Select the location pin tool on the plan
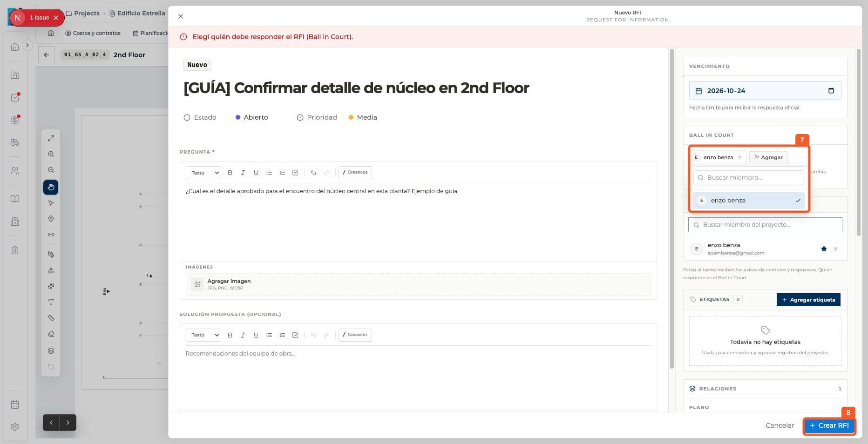This screenshot has width=868, height=444. (x=51, y=219)
